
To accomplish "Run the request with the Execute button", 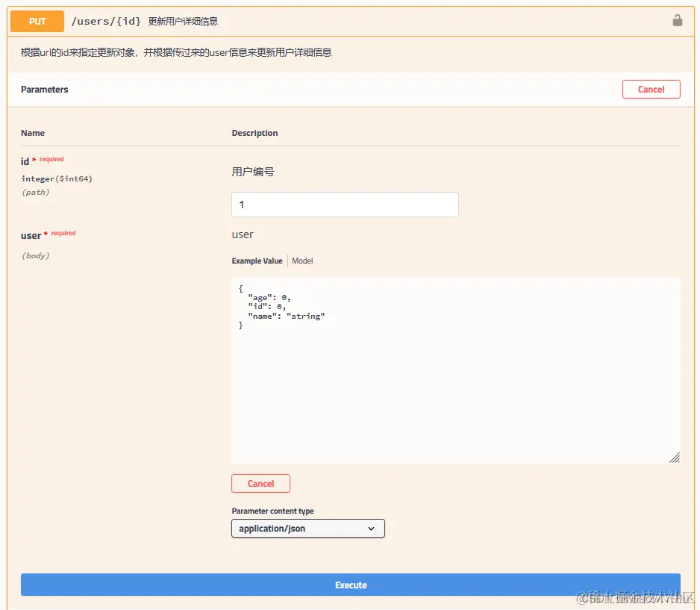I will tap(351, 585).
